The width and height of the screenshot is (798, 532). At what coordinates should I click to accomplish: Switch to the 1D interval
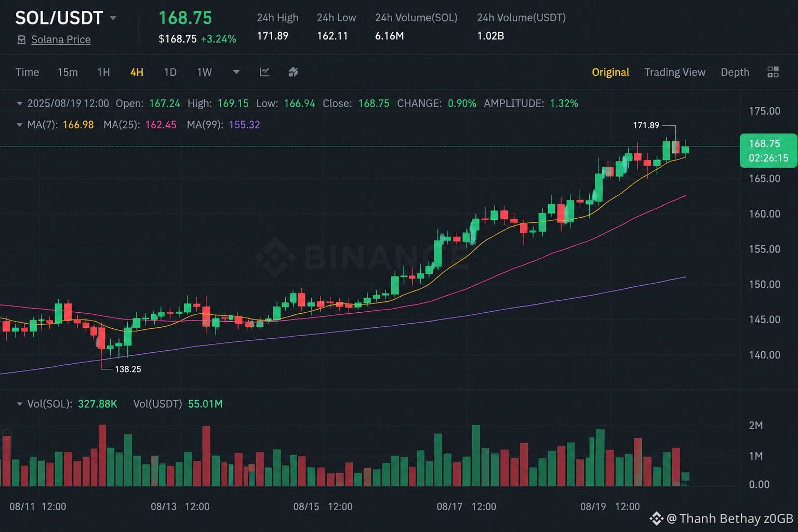(170, 72)
